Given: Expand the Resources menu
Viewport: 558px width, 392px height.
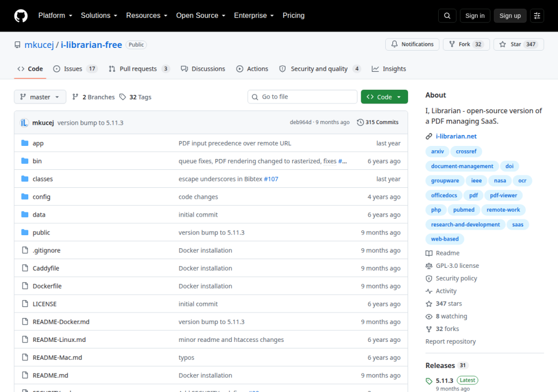Looking at the screenshot, I should [147, 16].
